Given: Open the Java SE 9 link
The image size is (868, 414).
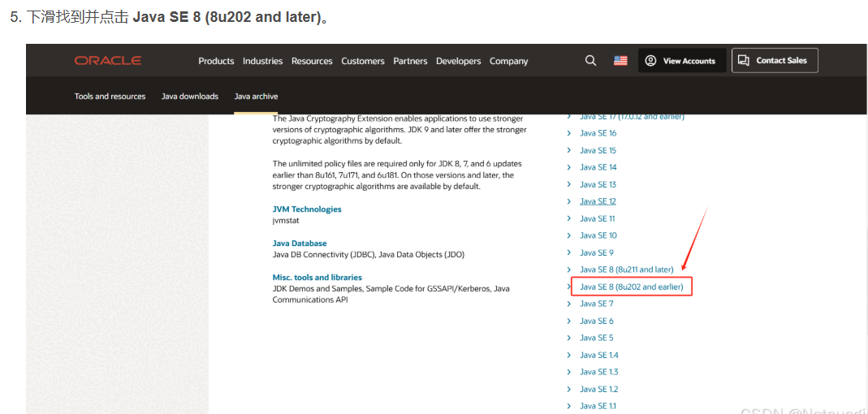Looking at the screenshot, I should 597,252.
